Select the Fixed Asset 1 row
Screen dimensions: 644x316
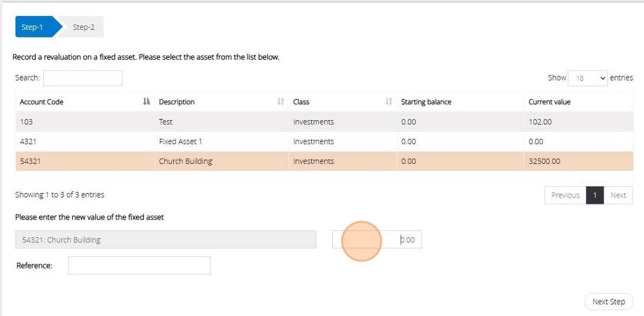pyautogui.click(x=180, y=141)
